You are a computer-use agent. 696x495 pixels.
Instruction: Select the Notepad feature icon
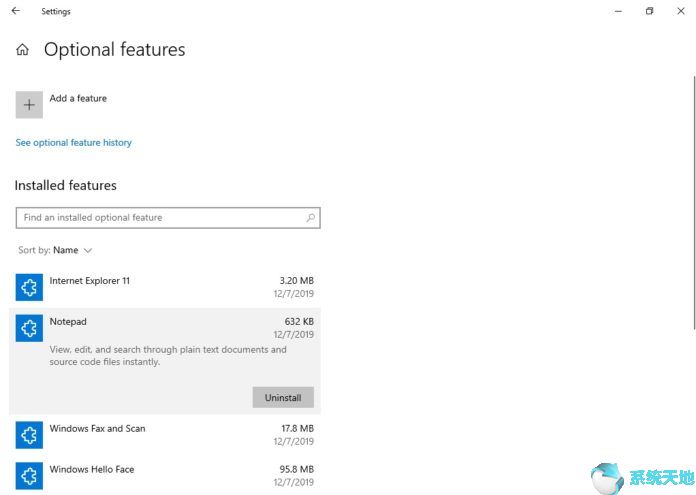[29, 328]
